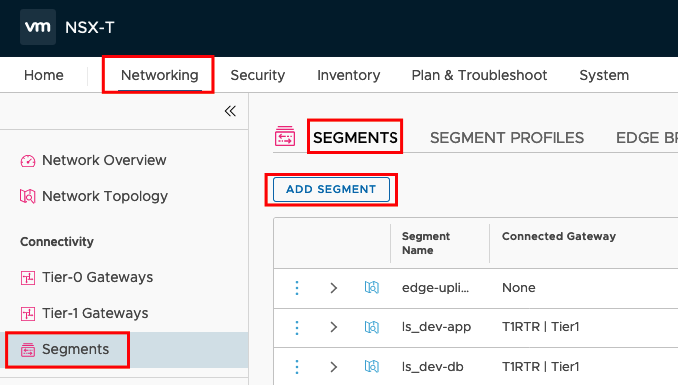Switch to the Security tab
This screenshot has width=678, height=385.
tap(258, 75)
